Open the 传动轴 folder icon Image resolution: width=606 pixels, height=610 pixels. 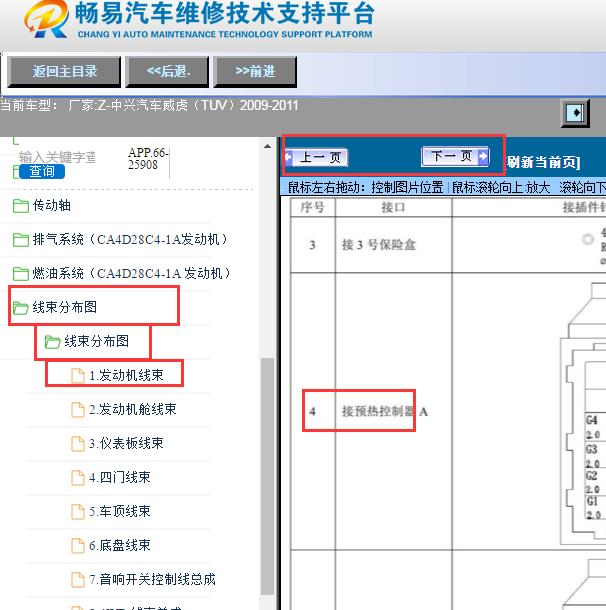pyautogui.click(x=21, y=206)
